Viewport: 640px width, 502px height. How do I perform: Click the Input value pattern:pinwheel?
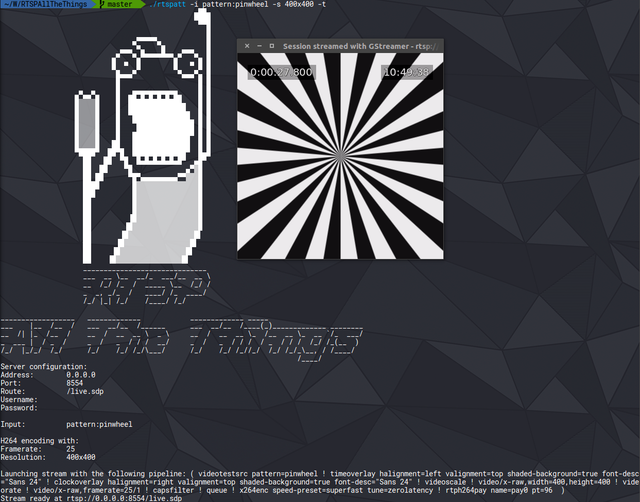click(99, 424)
